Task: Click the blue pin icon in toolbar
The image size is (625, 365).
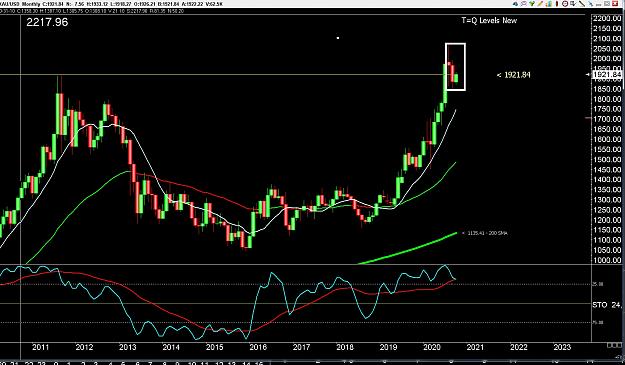Action: coord(591,4)
